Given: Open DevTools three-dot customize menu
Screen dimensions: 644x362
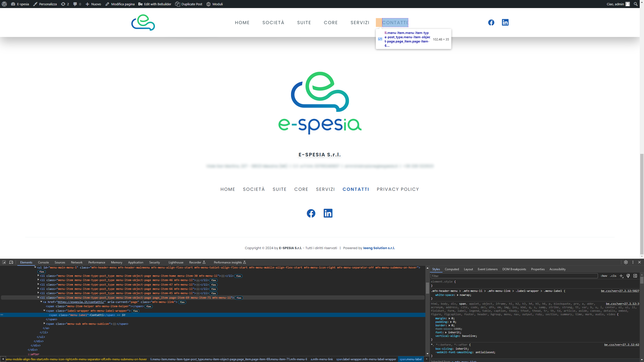Looking at the screenshot, I should [633, 262].
